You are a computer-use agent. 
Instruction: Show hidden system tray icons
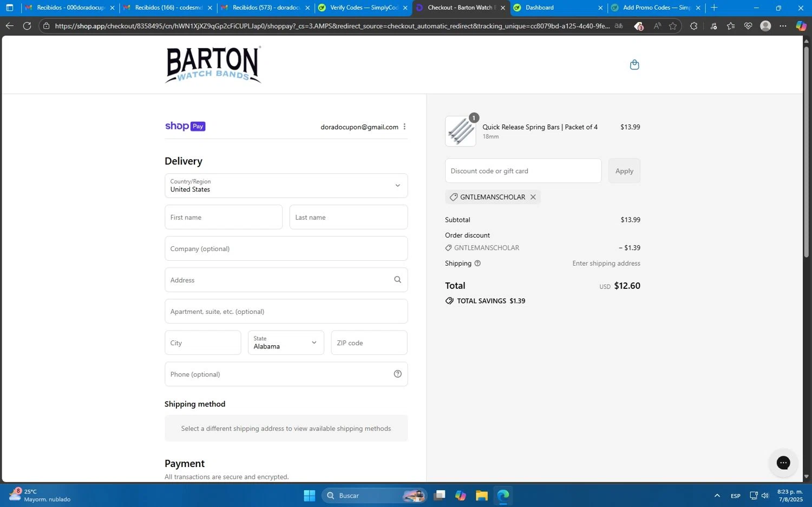[717, 496]
